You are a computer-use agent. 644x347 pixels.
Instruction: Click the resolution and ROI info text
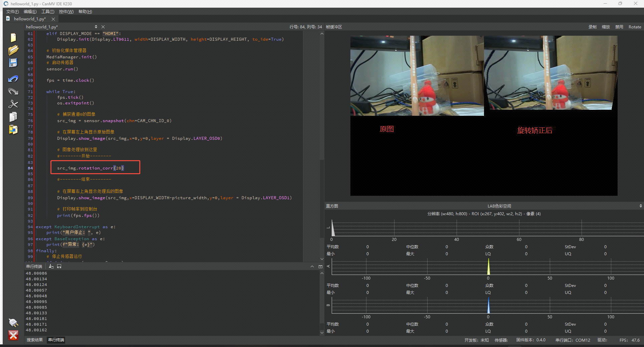pyautogui.click(x=484, y=214)
